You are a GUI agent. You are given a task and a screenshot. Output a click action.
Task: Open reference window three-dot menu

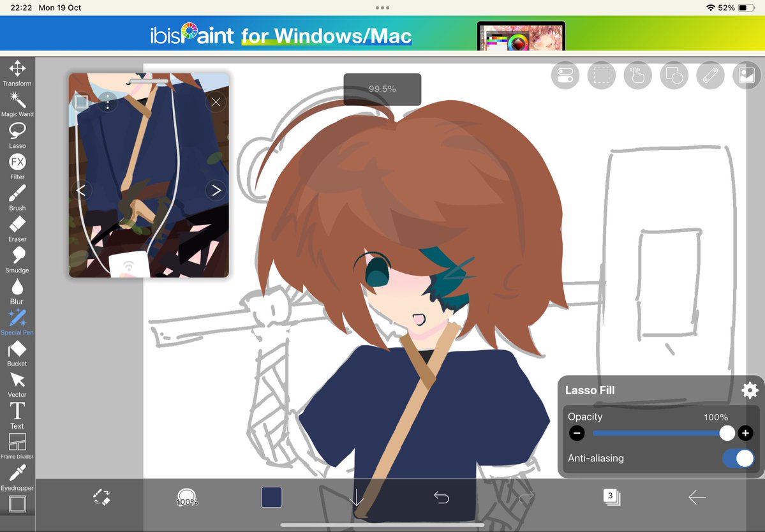click(107, 102)
